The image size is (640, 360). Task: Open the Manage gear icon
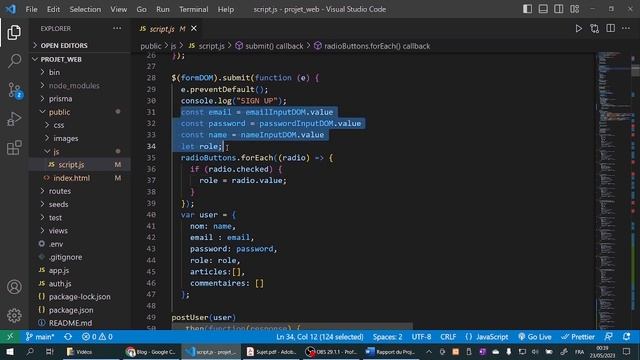click(14, 315)
